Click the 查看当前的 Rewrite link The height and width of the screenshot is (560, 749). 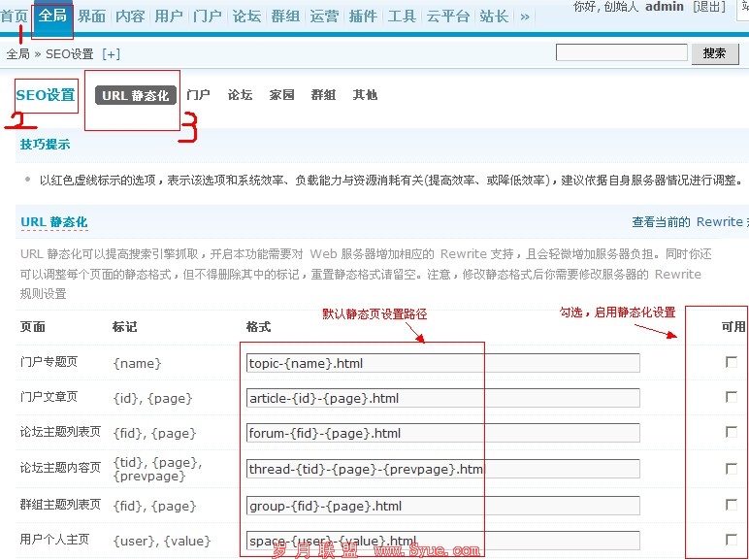tap(689, 222)
